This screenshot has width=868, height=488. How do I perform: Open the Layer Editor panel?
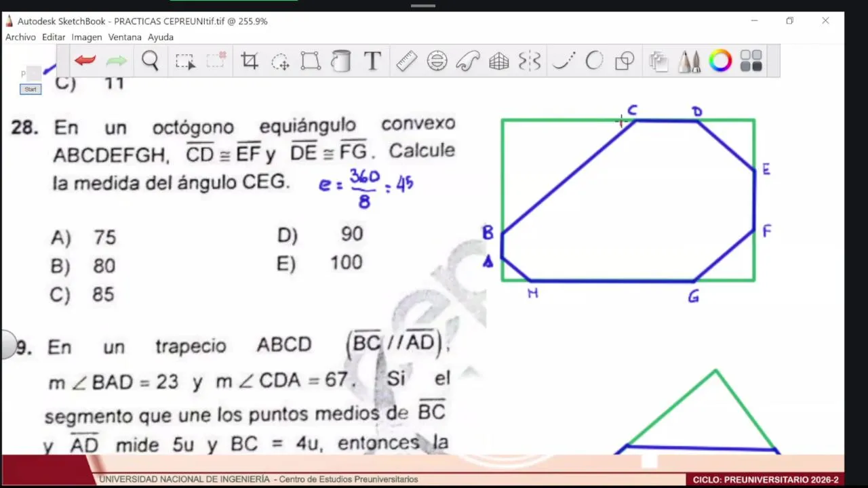658,62
